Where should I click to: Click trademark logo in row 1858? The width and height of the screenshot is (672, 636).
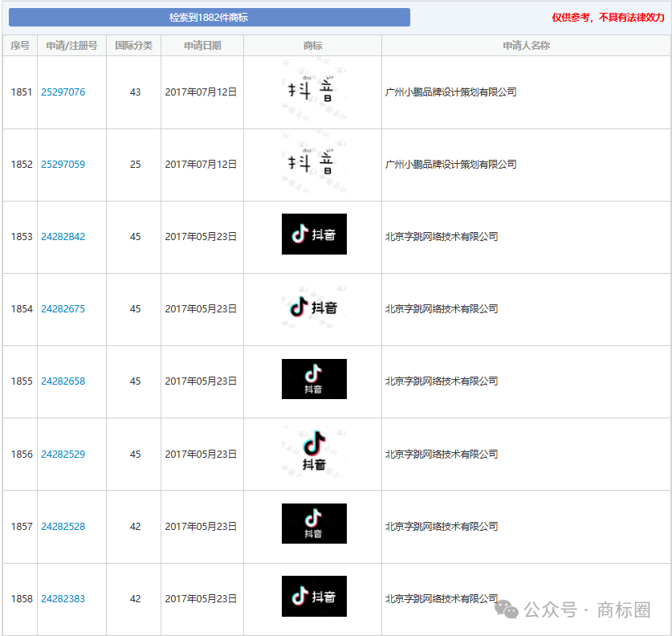click(314, 596)
